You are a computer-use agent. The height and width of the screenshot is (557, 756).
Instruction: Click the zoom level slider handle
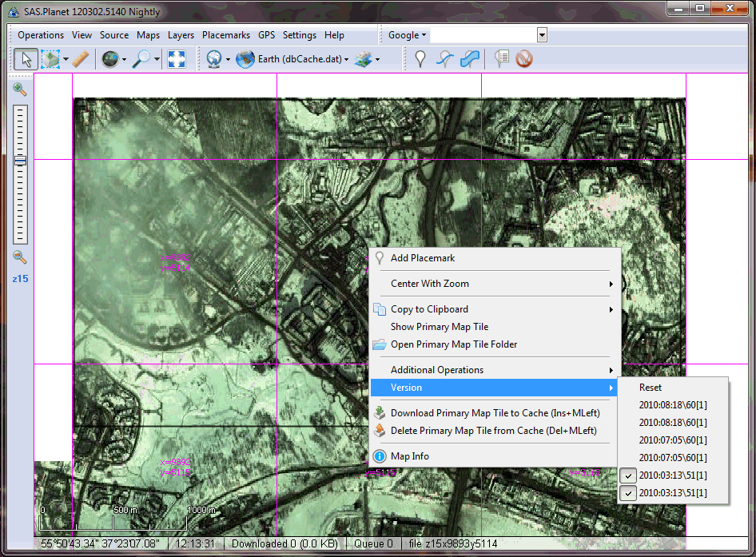point(20,161)
